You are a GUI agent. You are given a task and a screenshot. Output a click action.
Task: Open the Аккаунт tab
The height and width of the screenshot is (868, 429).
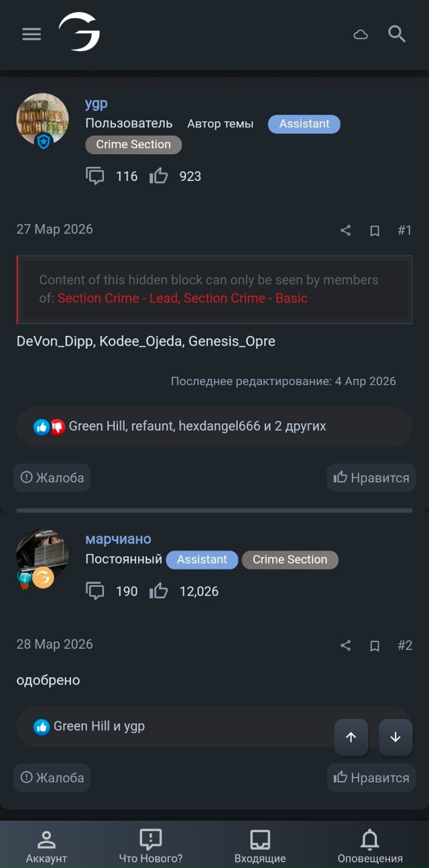[46, 846]
